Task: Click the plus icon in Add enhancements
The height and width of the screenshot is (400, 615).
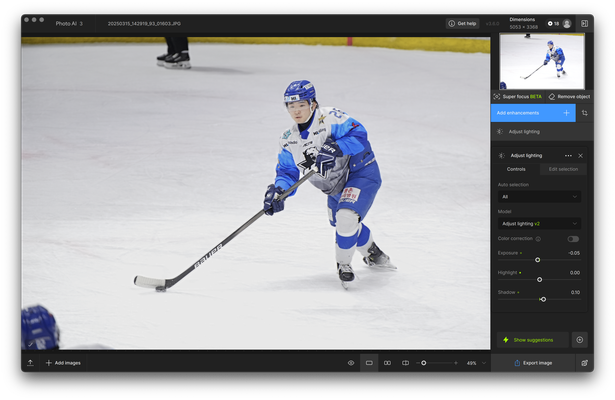Action: (566, 113)
